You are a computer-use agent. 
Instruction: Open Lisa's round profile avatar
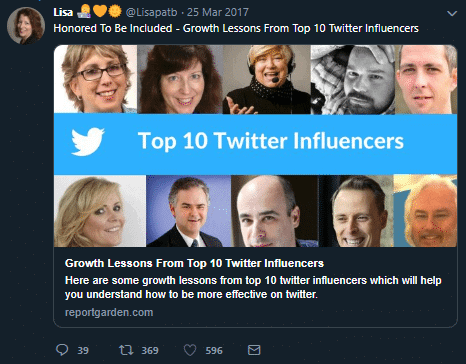click(26, 26)
